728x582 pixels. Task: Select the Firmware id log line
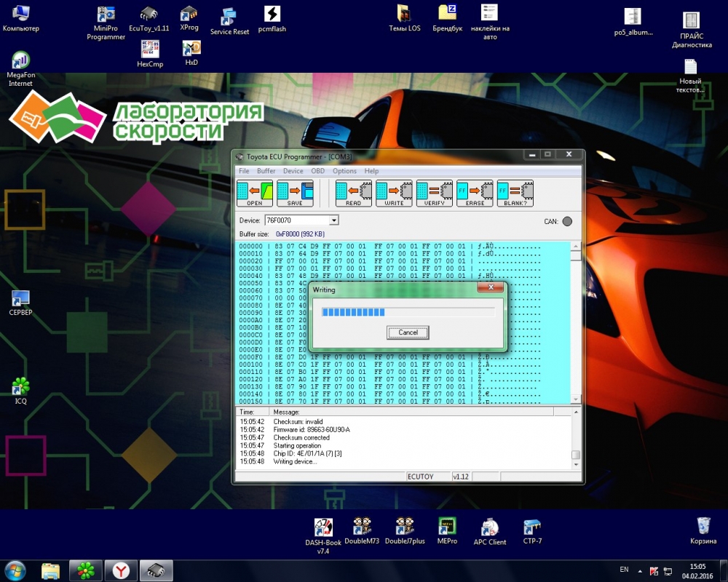[x=312, y=430]
